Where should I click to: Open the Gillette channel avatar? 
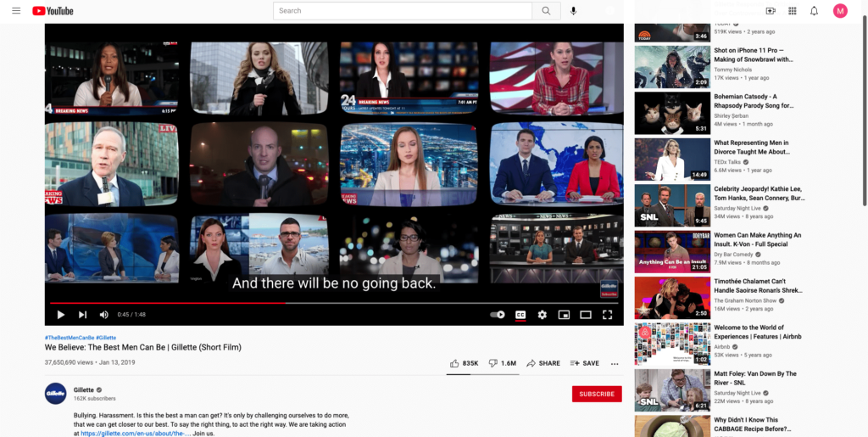[x=56, y=393]
